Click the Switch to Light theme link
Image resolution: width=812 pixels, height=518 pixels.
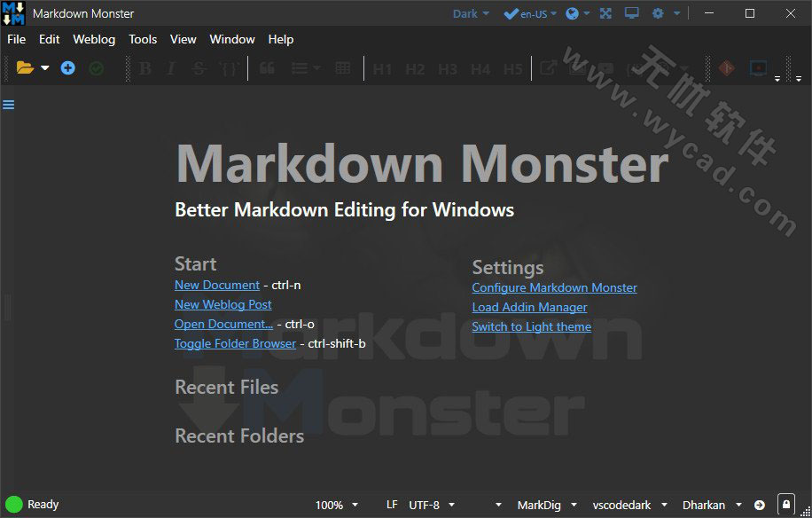(x=531, y=327)
